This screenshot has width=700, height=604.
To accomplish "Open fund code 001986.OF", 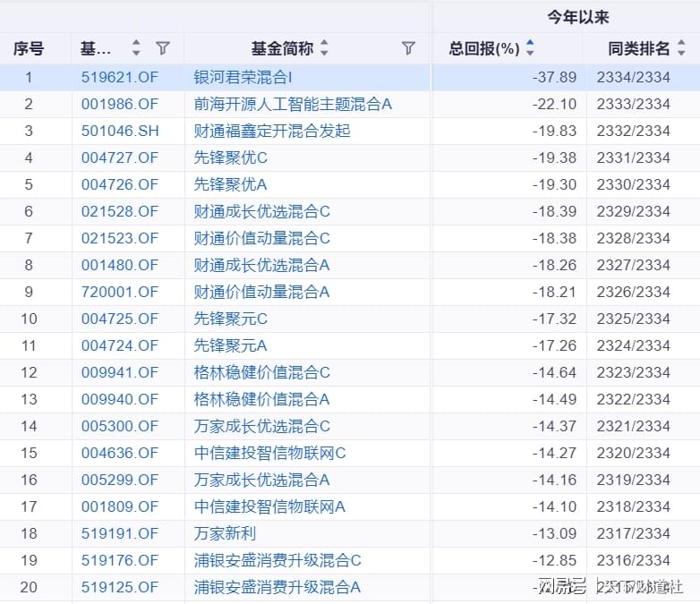I will tap(120, 104).
